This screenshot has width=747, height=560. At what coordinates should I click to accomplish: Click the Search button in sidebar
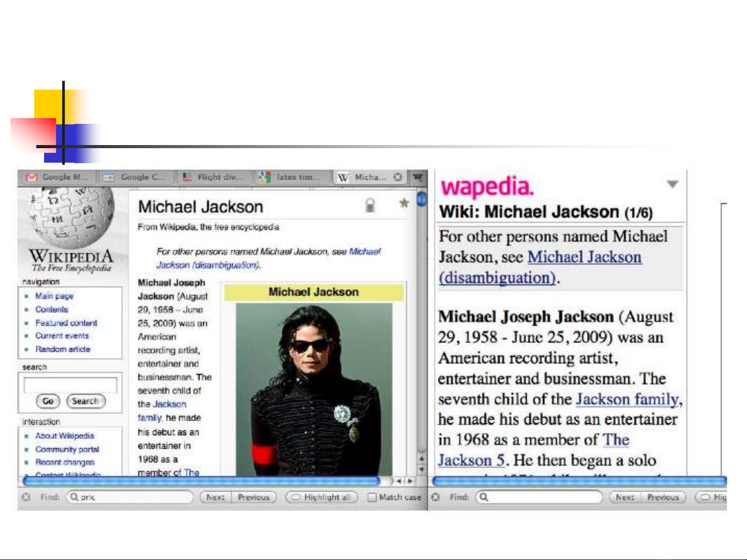pyautogui.click(x=86, y=401)
